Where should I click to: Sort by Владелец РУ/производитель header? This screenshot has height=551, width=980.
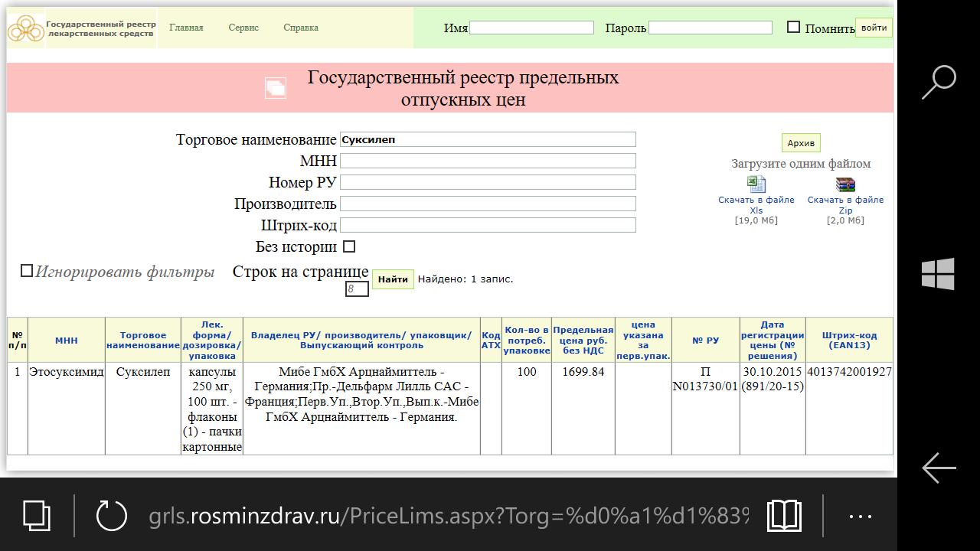[x=361, y=341]
